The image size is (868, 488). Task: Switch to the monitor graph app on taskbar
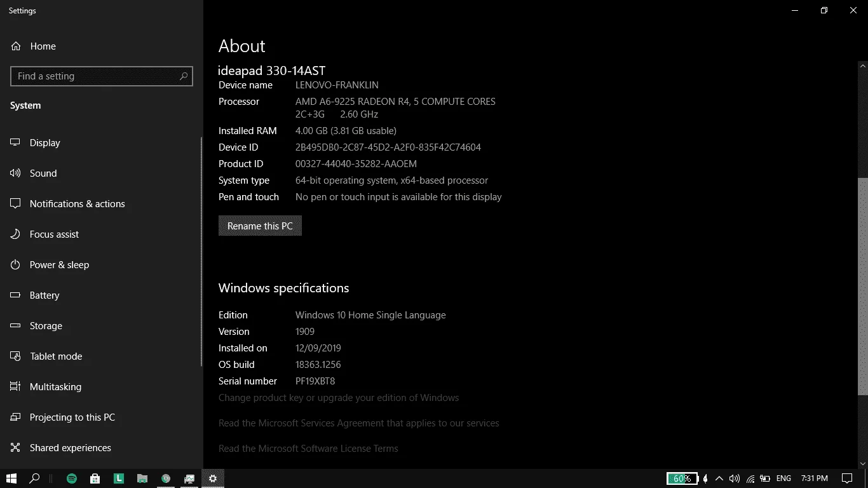coord(189,478)
